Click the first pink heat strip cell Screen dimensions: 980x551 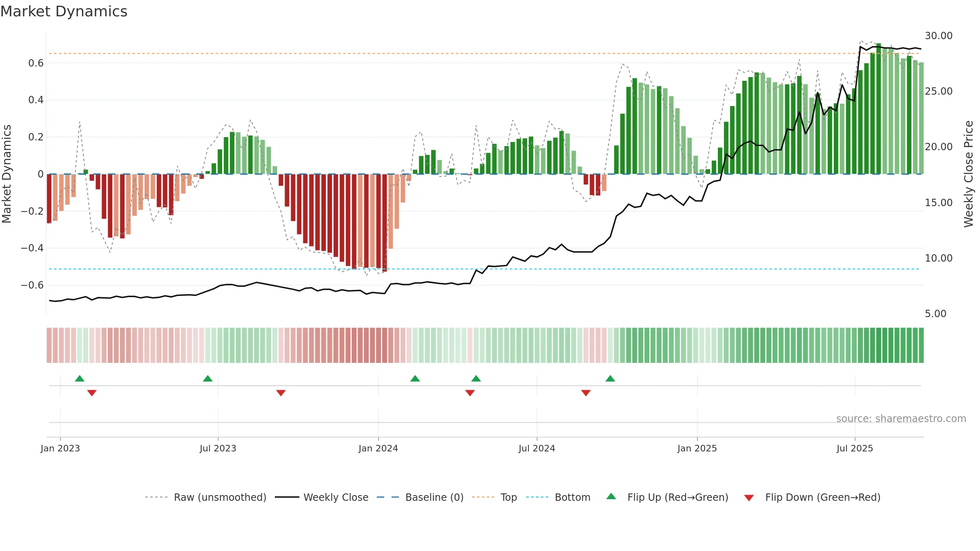[49, 345]
